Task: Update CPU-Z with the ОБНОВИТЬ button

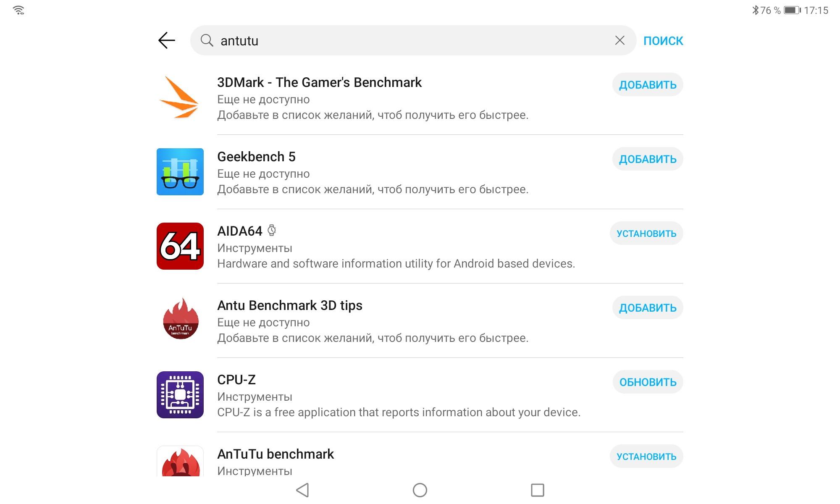Action: [647, 382]
